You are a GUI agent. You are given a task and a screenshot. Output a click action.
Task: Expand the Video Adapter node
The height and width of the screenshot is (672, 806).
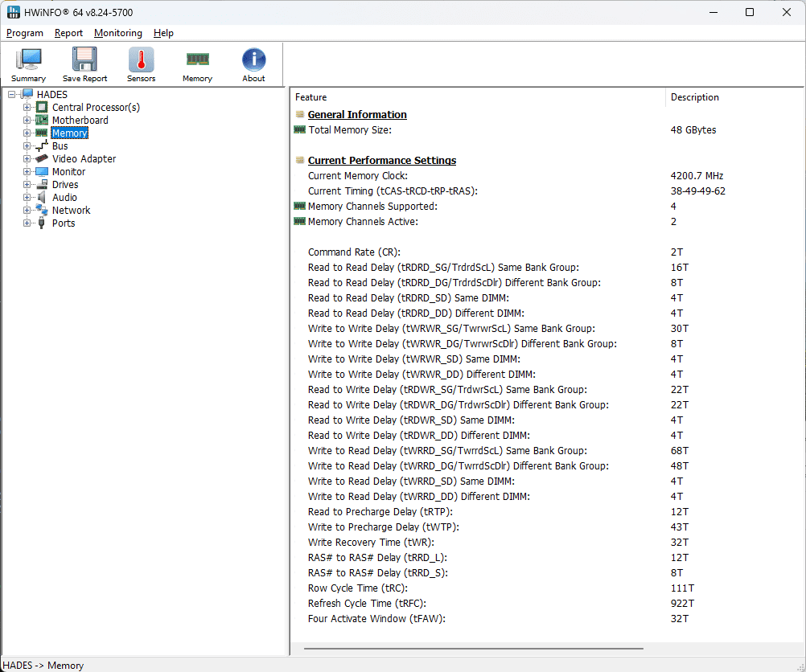point(27,158)
